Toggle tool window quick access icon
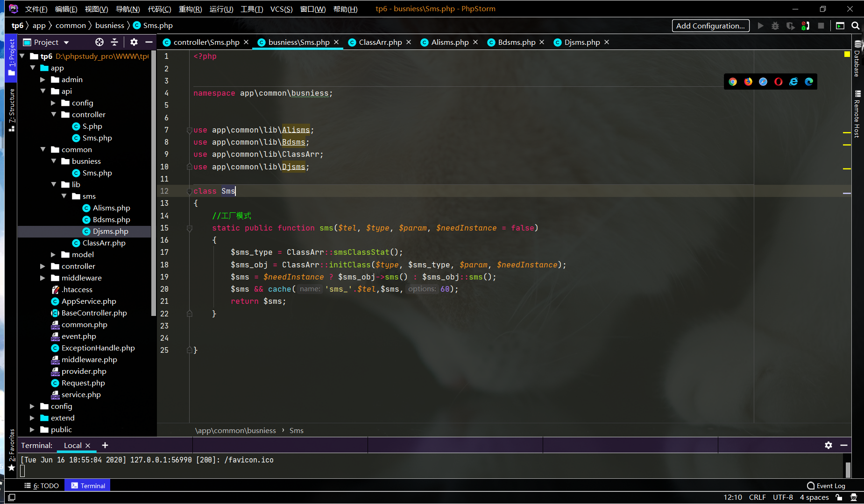 click(12, 497)
